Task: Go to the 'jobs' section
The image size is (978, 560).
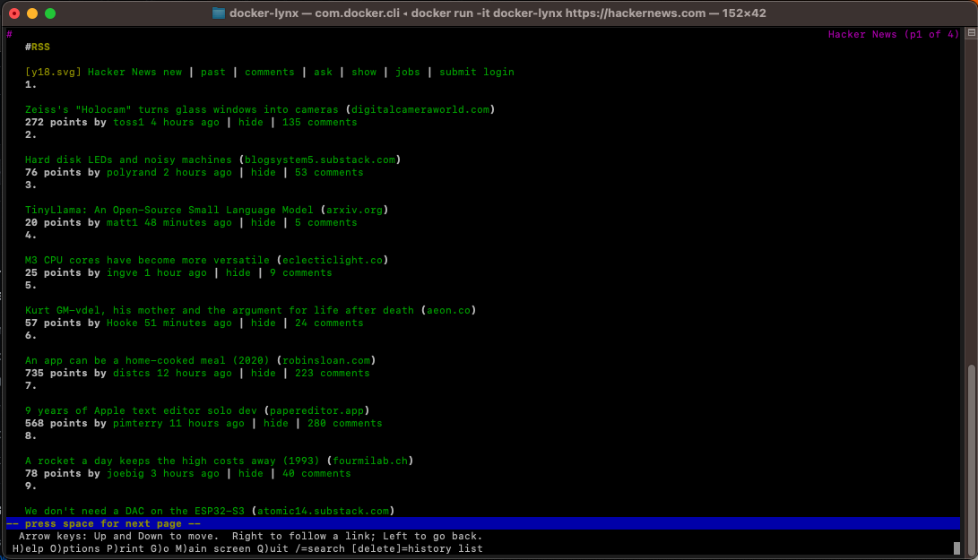Action: tap(408, 72)
